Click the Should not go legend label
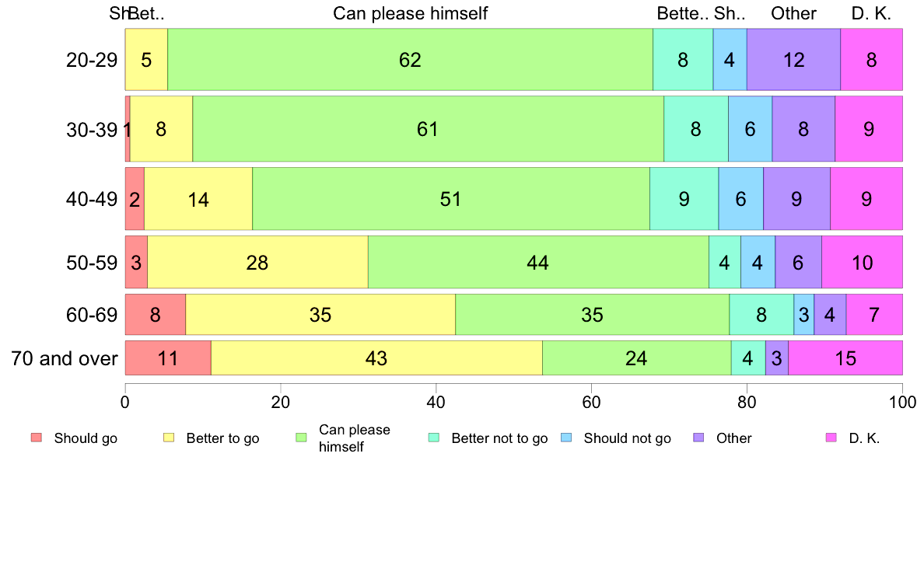Image resolution: width=924 pixels, height=572 pixels. point(627,438)
